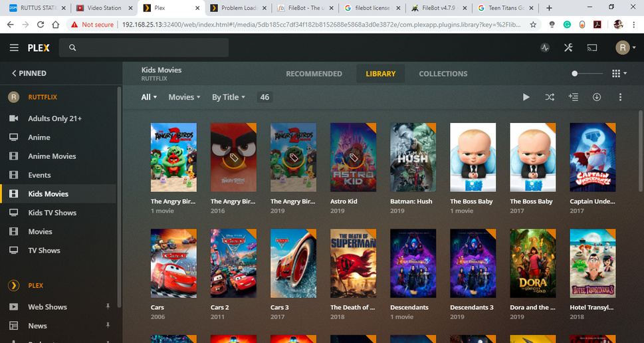Switch to Video Station browser tab
644x343 pixels.
tap(104, 8)
